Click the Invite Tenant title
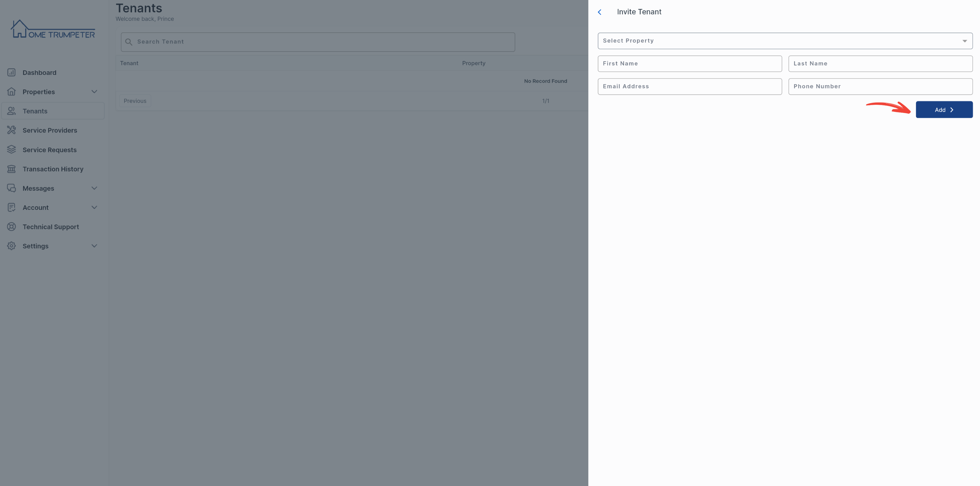980x486 pixels. [639, 12]
